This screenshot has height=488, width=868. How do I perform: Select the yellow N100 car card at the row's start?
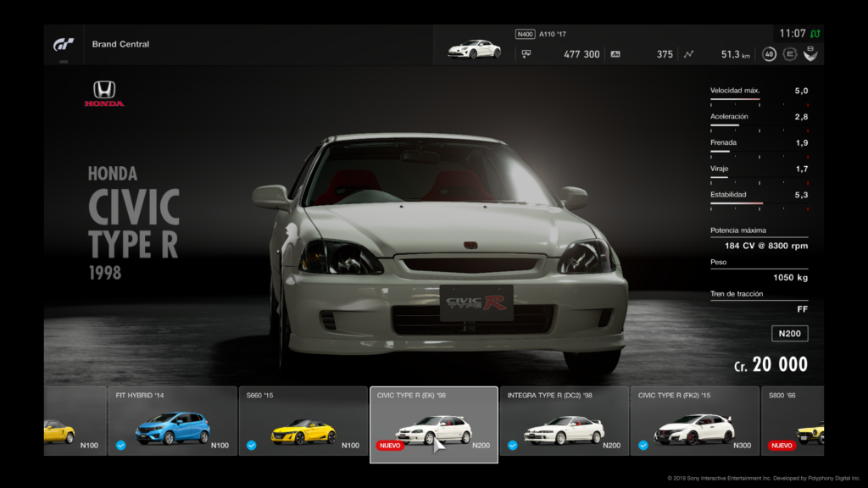[75, 421]
